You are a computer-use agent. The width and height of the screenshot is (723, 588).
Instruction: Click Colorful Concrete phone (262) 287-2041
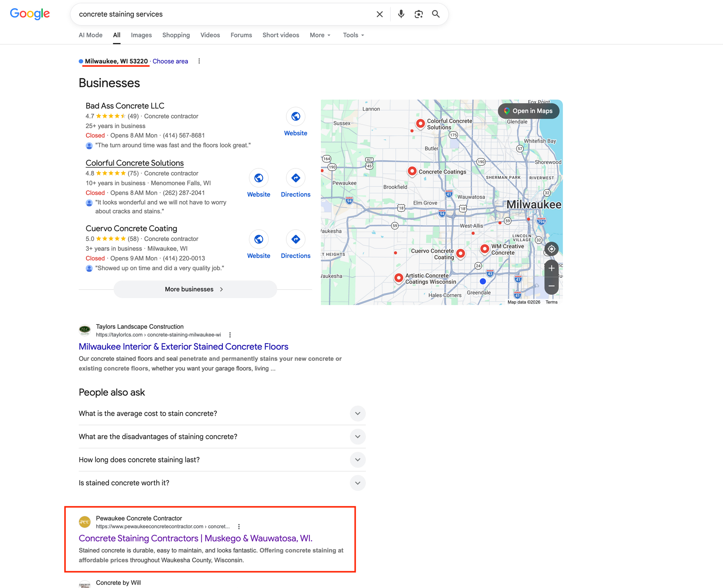pyautogui.click(x=184, y=193)
